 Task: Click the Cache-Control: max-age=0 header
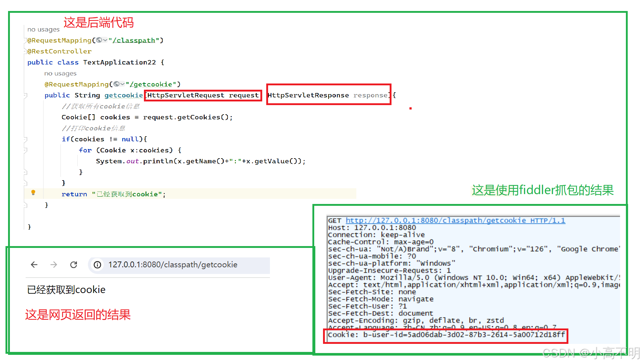pyautogui.click(x=381, y=242)
